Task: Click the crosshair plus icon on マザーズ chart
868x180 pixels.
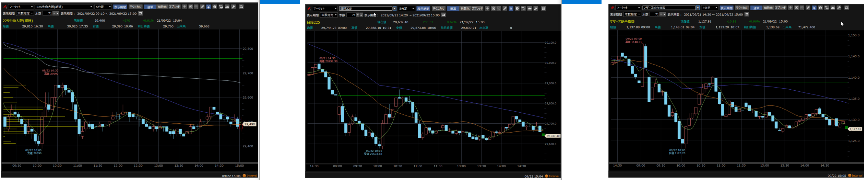Action: (790, 8)
